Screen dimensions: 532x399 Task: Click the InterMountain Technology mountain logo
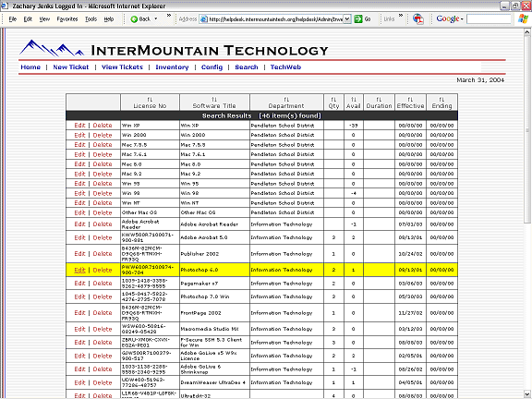52,48
